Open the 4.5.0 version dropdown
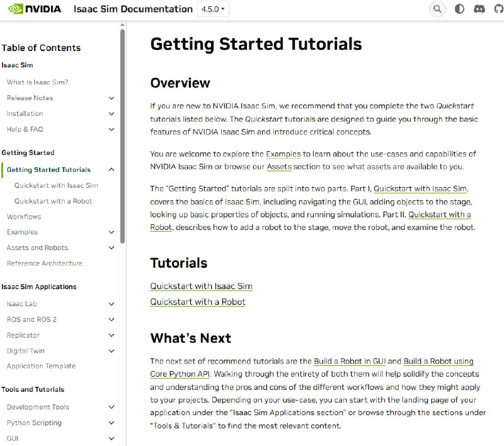This screenshot has height=446, width=504. coord(214,9)
